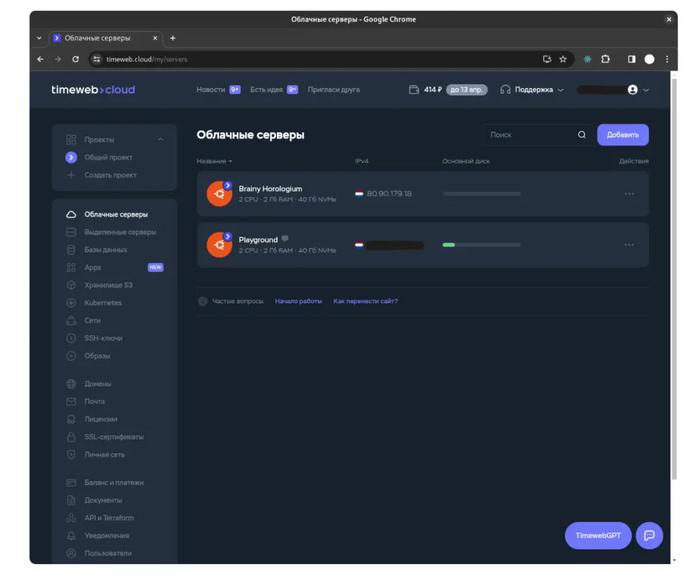
Task: Click the Домены globe icon
Action: 71,384
